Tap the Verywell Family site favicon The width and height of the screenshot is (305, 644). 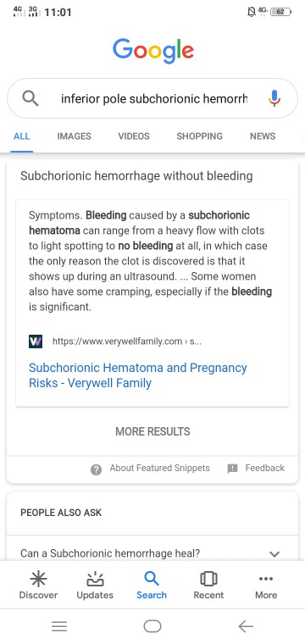36,341
